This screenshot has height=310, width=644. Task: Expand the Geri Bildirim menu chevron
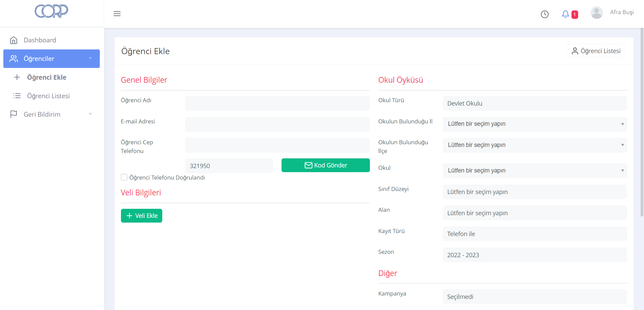click(x=90, y=114)
